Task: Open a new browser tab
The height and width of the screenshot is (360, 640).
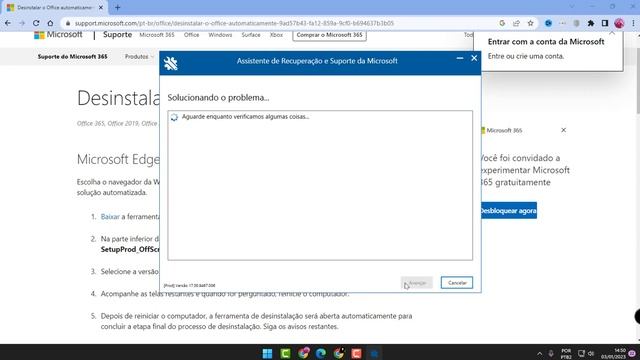Action: coord(118,7)
